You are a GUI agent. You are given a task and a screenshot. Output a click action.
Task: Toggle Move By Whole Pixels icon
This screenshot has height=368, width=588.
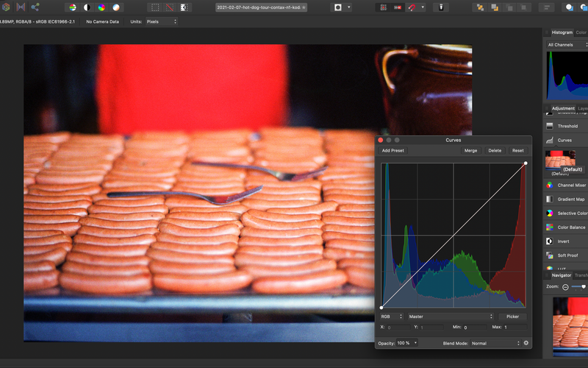pos(398,7)
